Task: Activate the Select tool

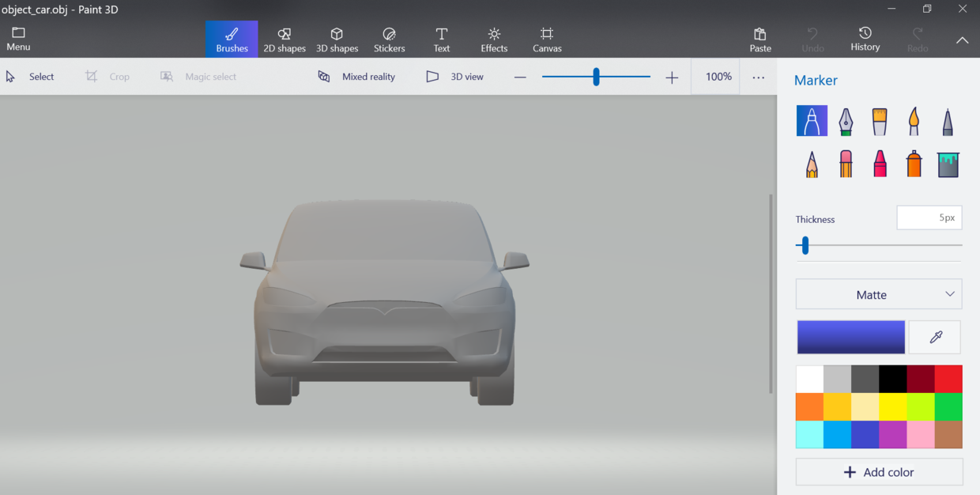Action: [x=30, y=77]
